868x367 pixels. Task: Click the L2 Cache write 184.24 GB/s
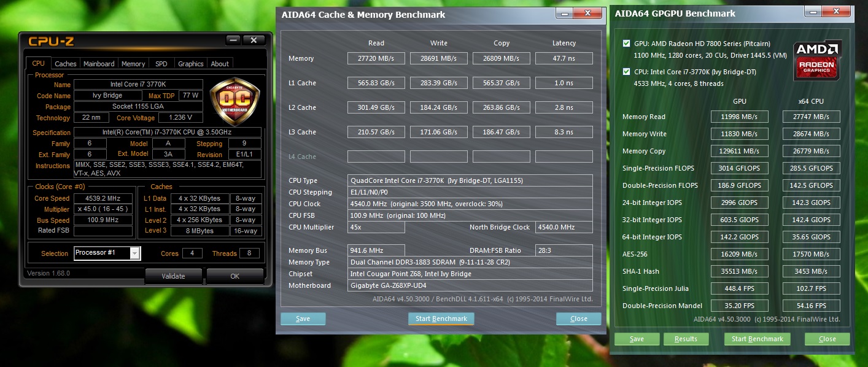438,107
